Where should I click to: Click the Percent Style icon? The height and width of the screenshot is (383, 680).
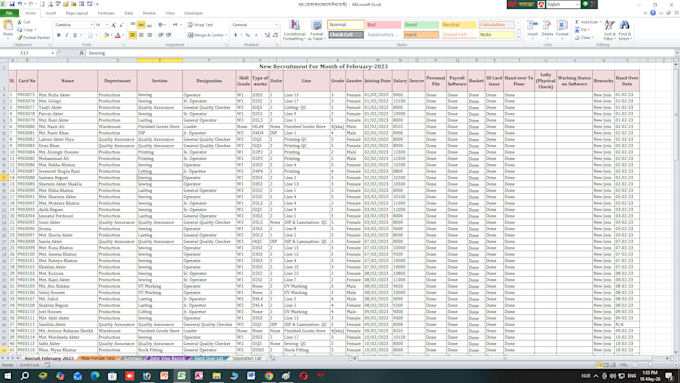coord(247,35)
